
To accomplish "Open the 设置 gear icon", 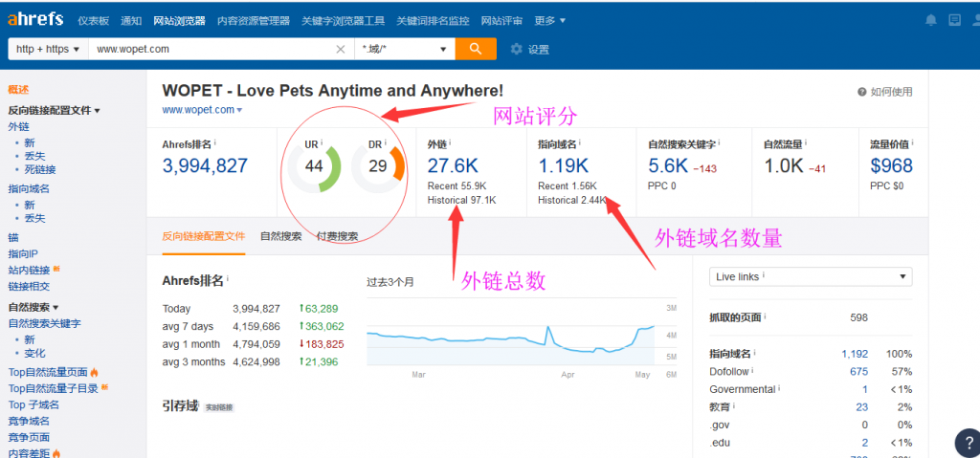I will pos(516,50).
